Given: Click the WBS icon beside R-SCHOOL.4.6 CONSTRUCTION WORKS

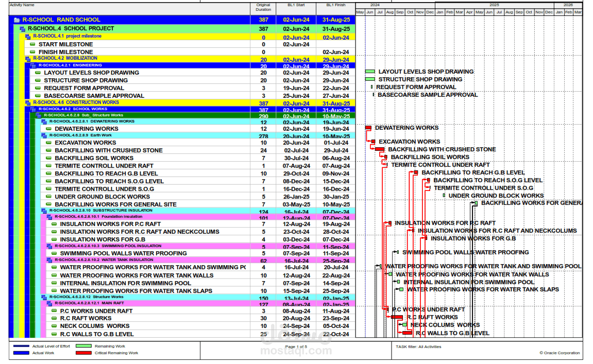Looking at the screenshot, I should click(28, 103).
